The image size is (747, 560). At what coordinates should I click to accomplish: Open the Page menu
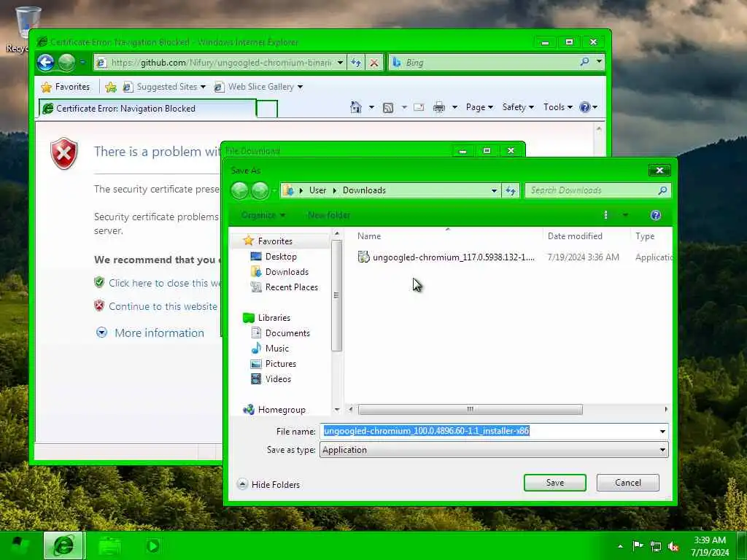click(x=479, y=107)
